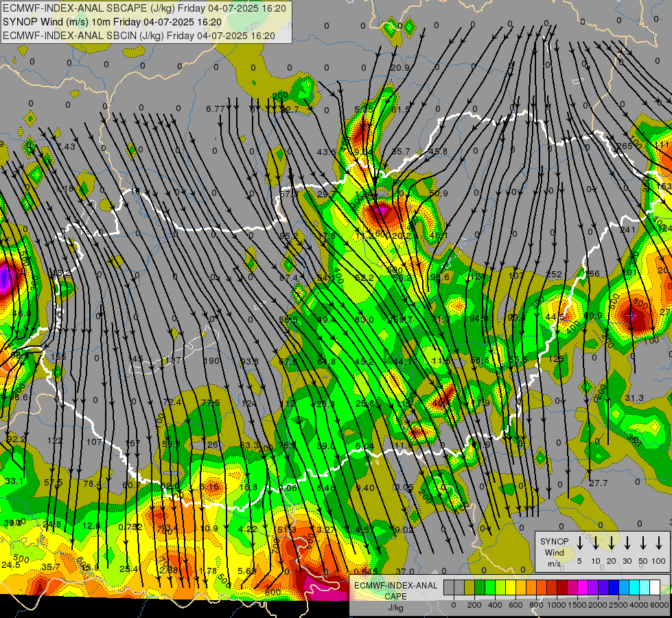Click the map value 43.6
The image size is (672, 618).
pos(326,152)
